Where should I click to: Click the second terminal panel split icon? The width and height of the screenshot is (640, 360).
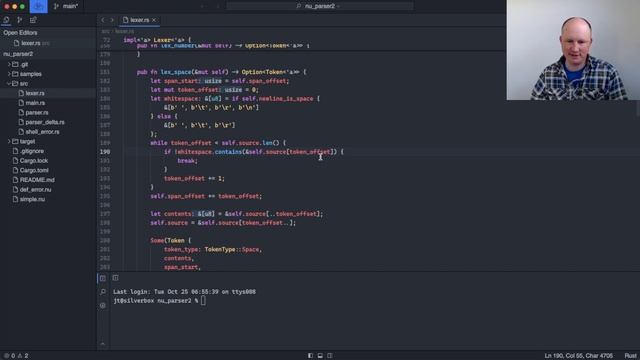116,278
